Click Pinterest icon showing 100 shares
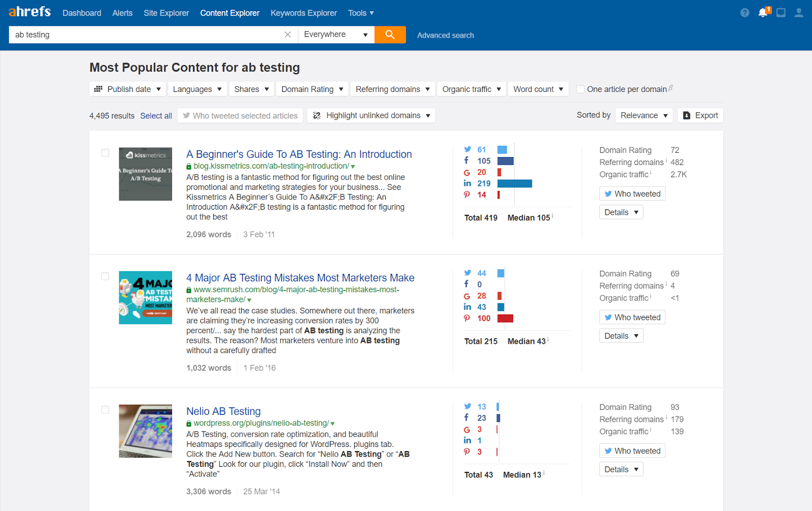This screenshot has height=511, width=812. tap(467, 318)
